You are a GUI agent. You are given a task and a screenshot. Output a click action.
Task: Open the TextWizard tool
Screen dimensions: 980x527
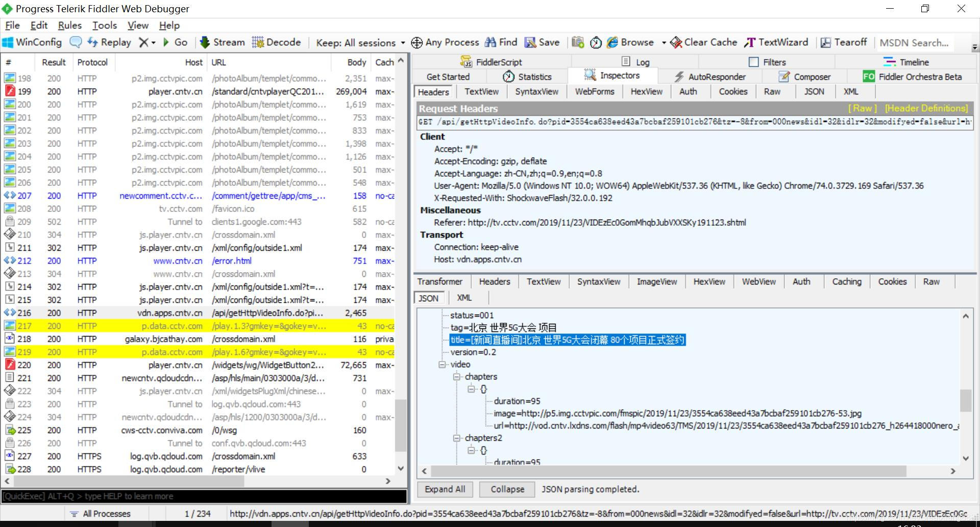(776, 42)
